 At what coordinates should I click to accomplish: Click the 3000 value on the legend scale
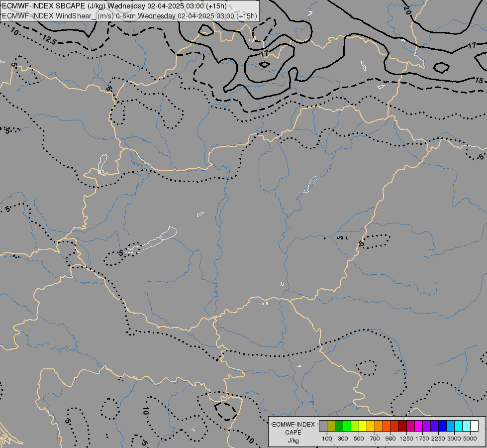click(x=454, y=439)
